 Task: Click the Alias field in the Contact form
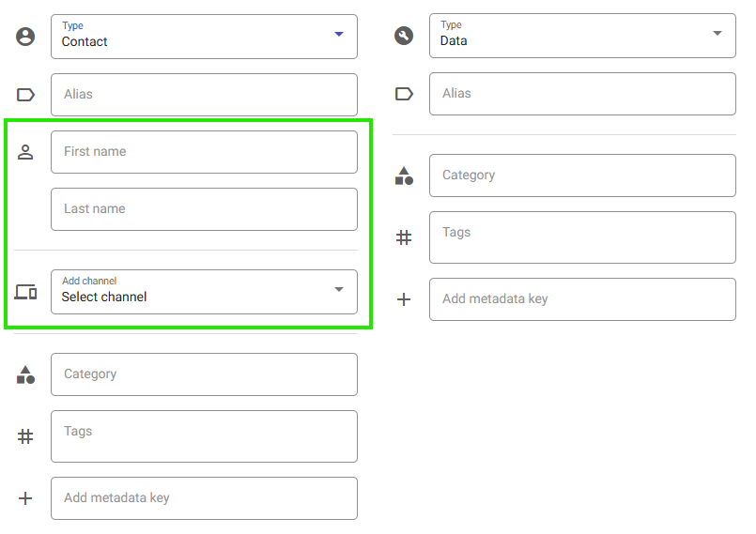pos(204,95)
